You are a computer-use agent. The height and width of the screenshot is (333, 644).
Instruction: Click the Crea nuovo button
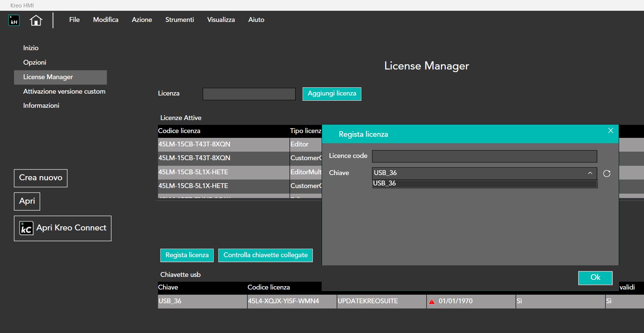pyautogui.click(x=41, y=178)
